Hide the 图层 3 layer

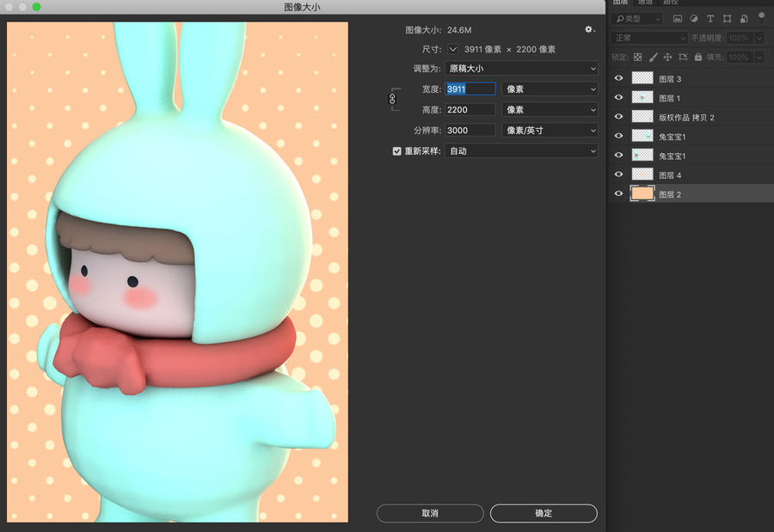coord(618,78)
